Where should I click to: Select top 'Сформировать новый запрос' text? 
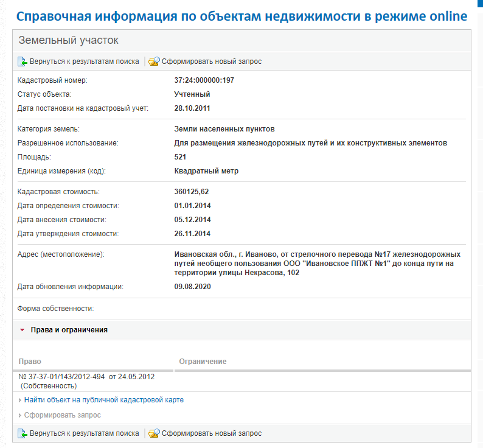212,61
